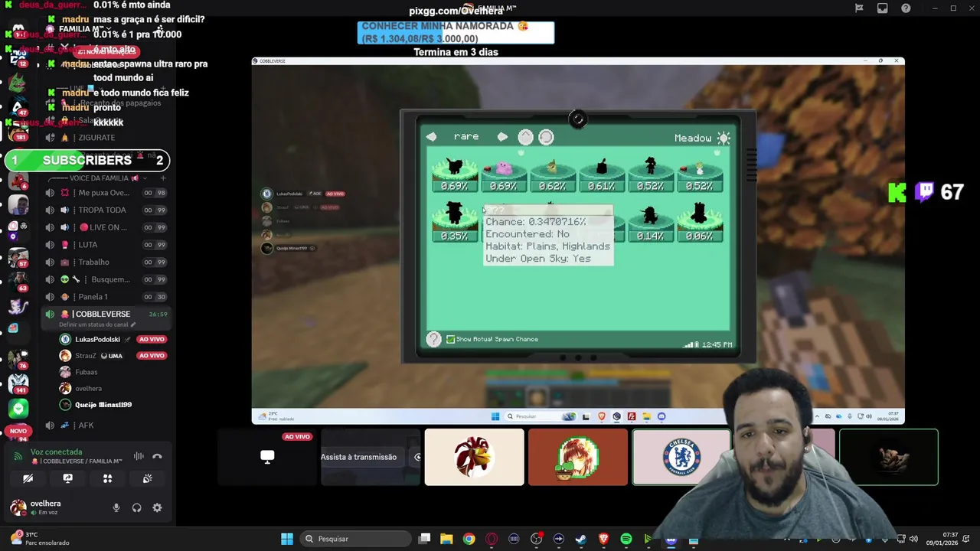This screenshot has width=980, height=551.
Task: Mute the microphone in the user panel
Action: pyautogui.click(x=116, y=507)
